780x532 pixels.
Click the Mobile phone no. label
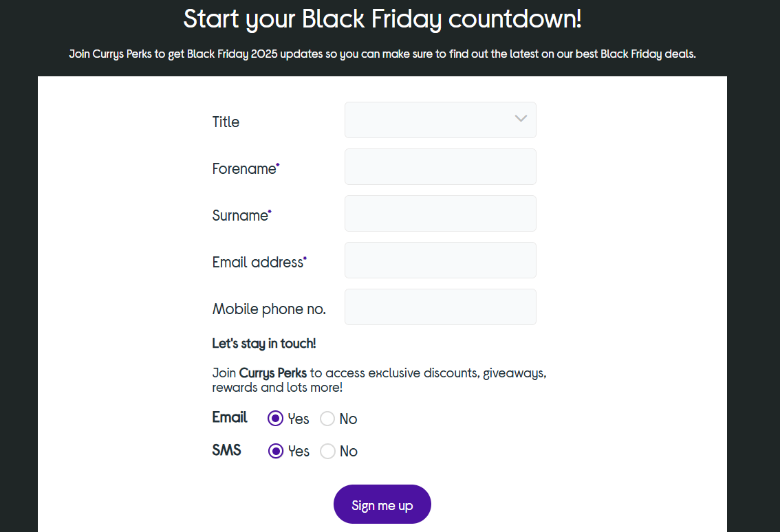click(x=269, y=309)
